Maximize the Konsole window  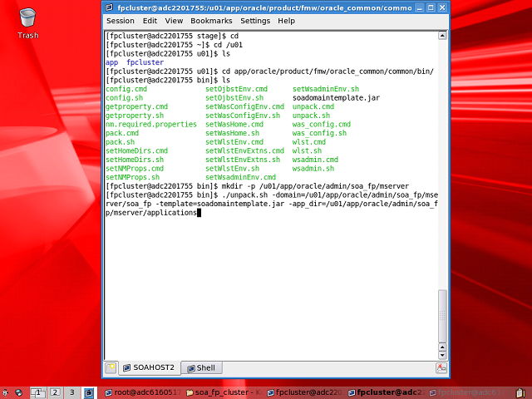tap(426, 7)
